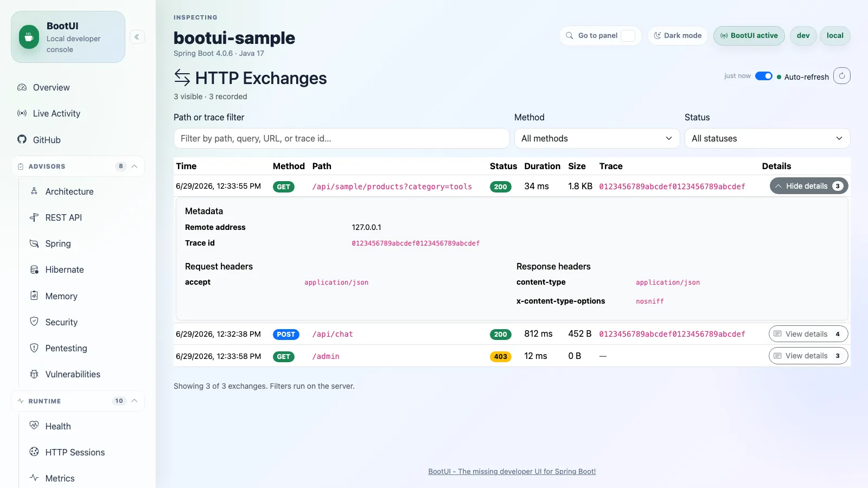Click the BootUI coffee cup logo
The height and width of the screenshot is (488, 868).
[29, 37]
